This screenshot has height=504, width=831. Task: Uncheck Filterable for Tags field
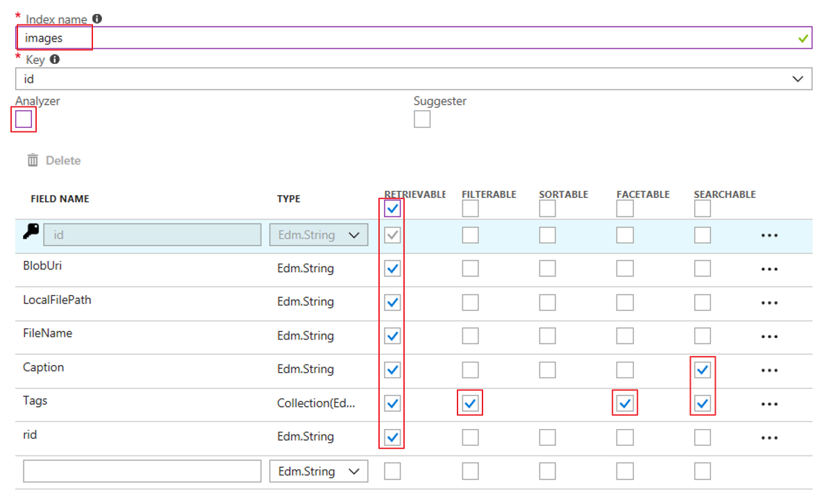[x=470, y=403]
